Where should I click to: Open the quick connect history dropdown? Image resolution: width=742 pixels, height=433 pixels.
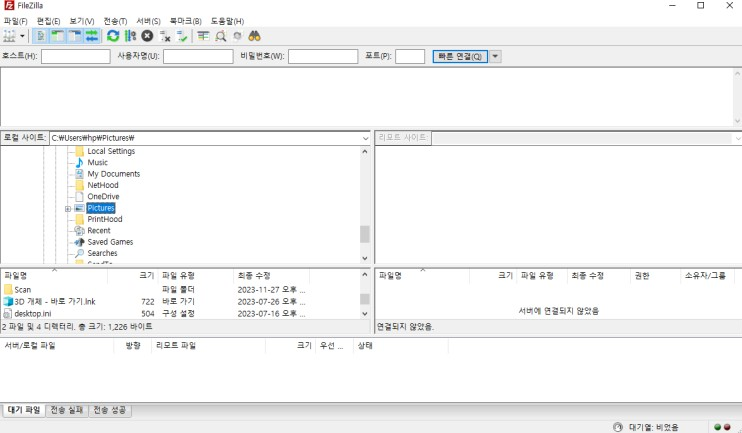coord(495,56)
